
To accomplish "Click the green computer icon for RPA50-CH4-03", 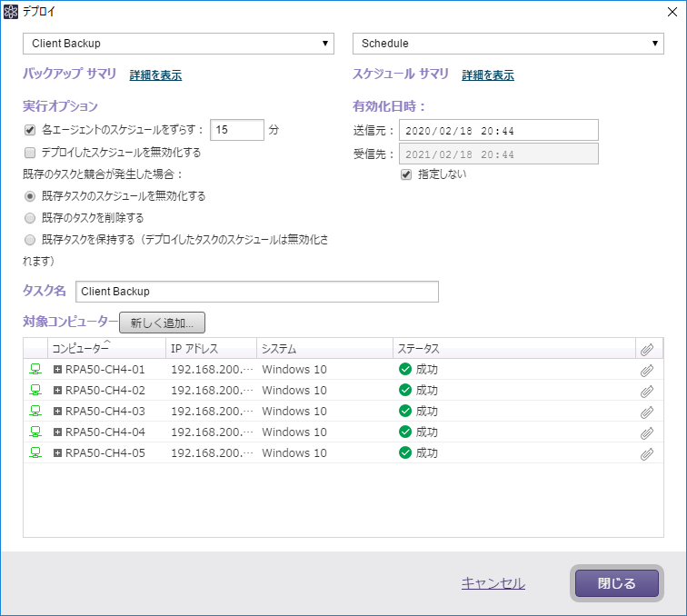I will coord(35,411).
